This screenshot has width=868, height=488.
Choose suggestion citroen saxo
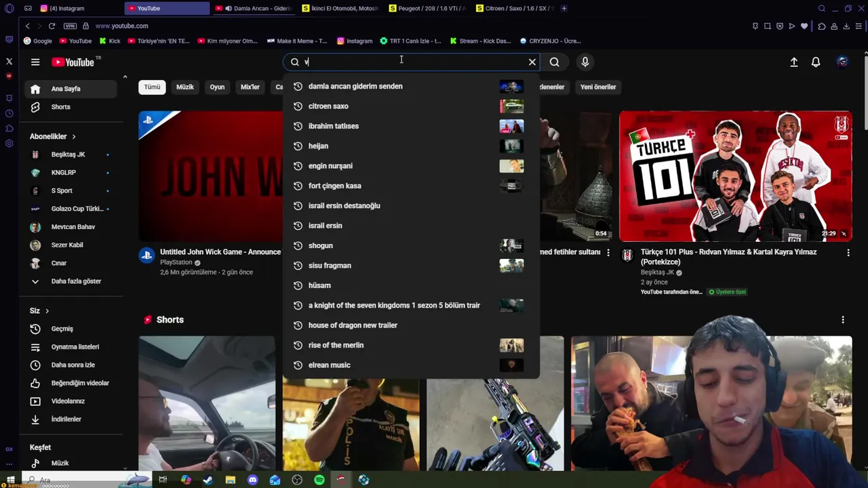pos(411,106)
